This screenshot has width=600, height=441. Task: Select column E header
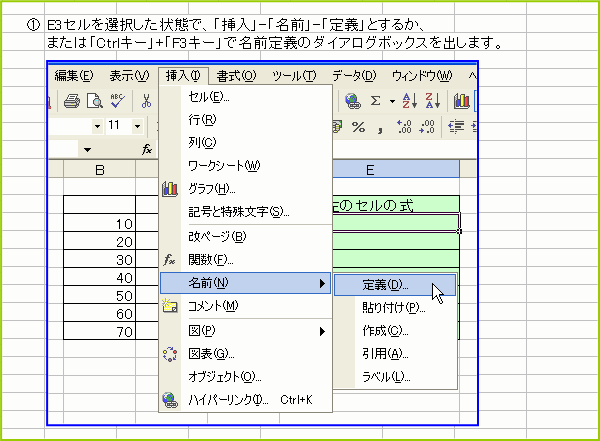pyautogui.click(x=396, y=170)
